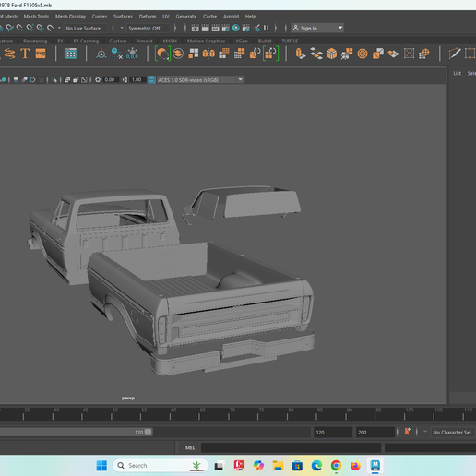Viewport: 476px width, 476px height.
Task: Click the Smooth mesh grid shelf icon
Action: click(x=224, y=54)
